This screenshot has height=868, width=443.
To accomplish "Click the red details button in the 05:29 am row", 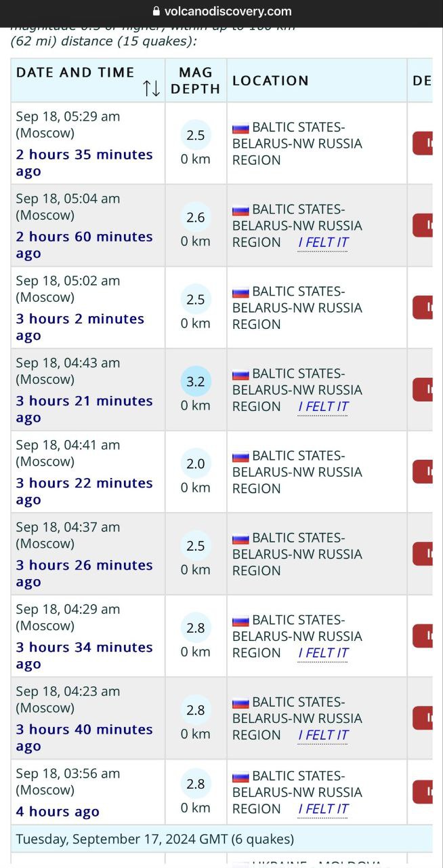I will pos(423,143).
